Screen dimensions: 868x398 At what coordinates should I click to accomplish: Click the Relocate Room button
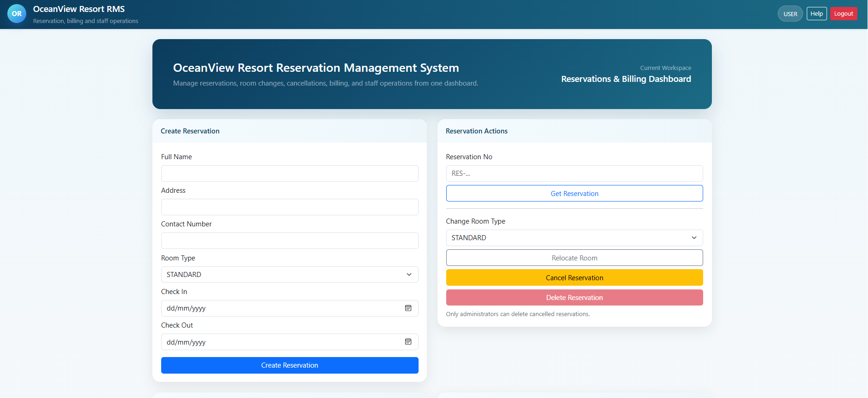[574, 258]
